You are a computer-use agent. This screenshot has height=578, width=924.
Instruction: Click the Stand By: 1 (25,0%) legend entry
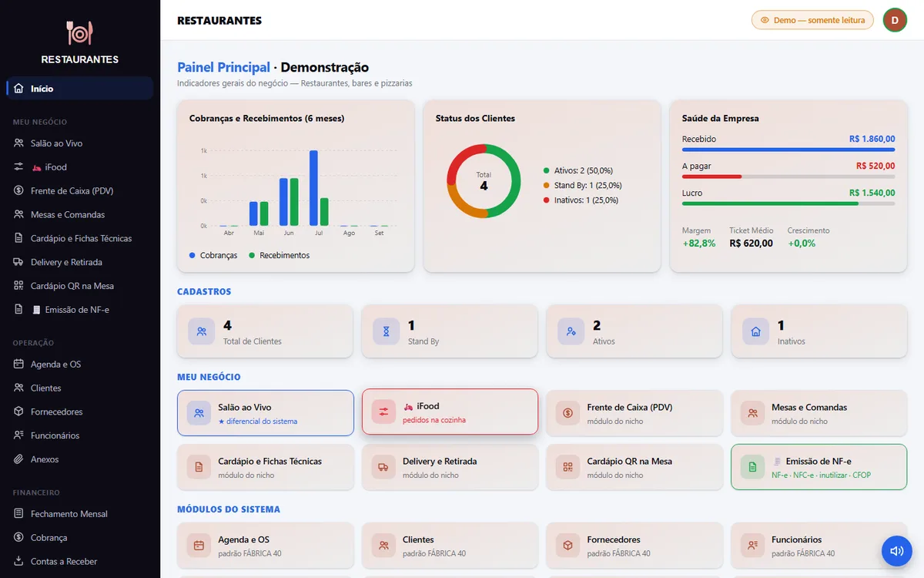(x=582, y=185)
